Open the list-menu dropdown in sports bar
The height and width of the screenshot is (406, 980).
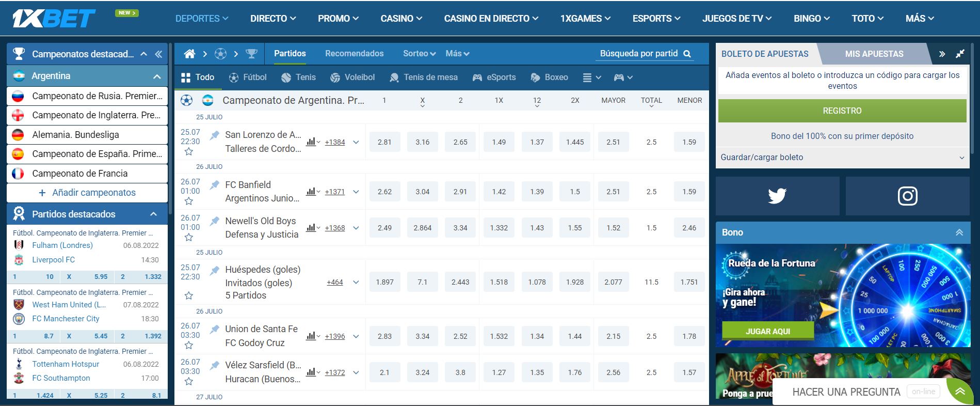[x=592, y=77]
